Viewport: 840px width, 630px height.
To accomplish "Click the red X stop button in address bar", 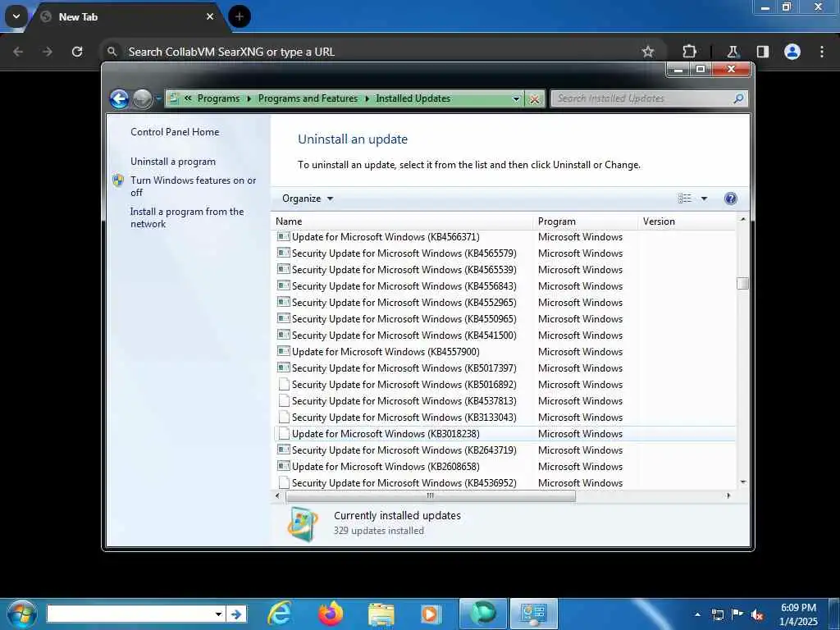I will 534,99.
